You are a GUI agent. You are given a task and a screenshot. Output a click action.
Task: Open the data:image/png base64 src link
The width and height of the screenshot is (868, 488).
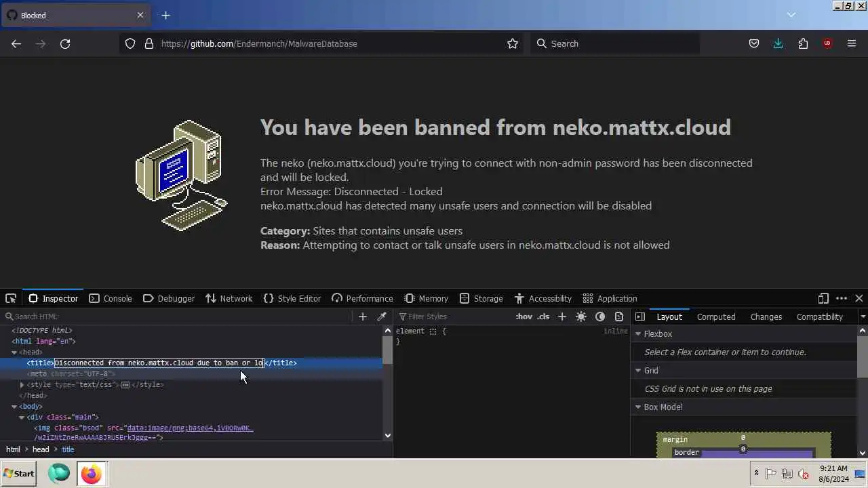[190, 428]
